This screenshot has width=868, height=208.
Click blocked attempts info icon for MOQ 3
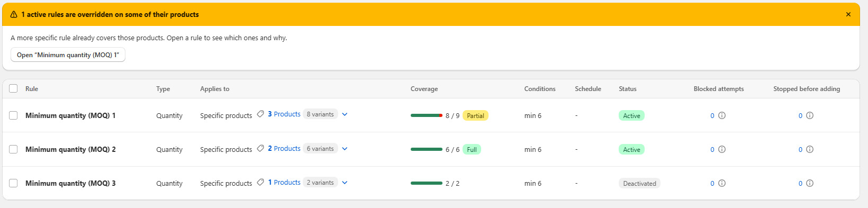pyautogui.click(x=722, y=183)
